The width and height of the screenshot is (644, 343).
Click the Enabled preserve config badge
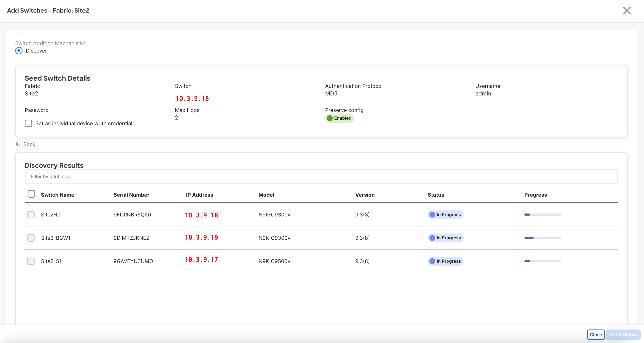click(339, 118)
